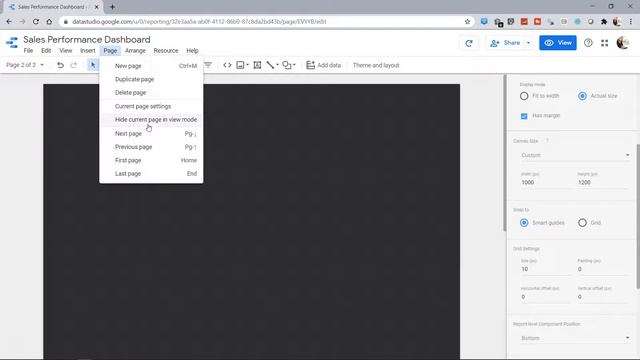Expand the line tool dropdown arrow
Viewport: 640px width, 360px height.
277,65
